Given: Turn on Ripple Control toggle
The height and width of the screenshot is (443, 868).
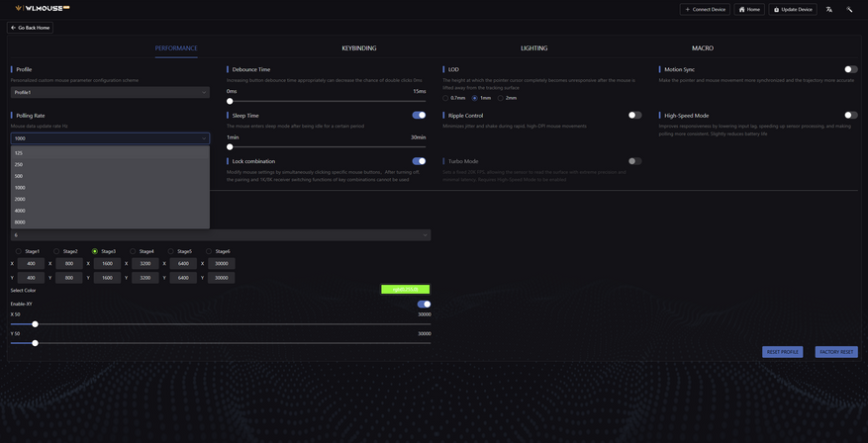Looking at the screenshot, I should [635, 115].
